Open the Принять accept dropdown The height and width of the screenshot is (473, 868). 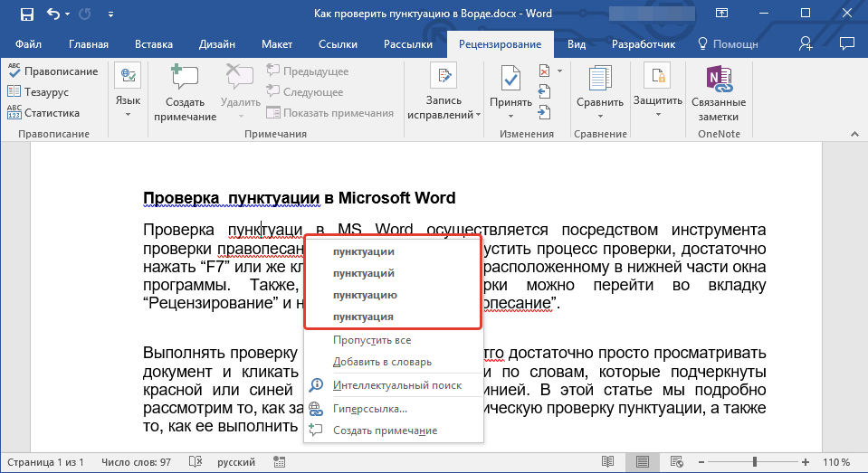pos(510,115)
